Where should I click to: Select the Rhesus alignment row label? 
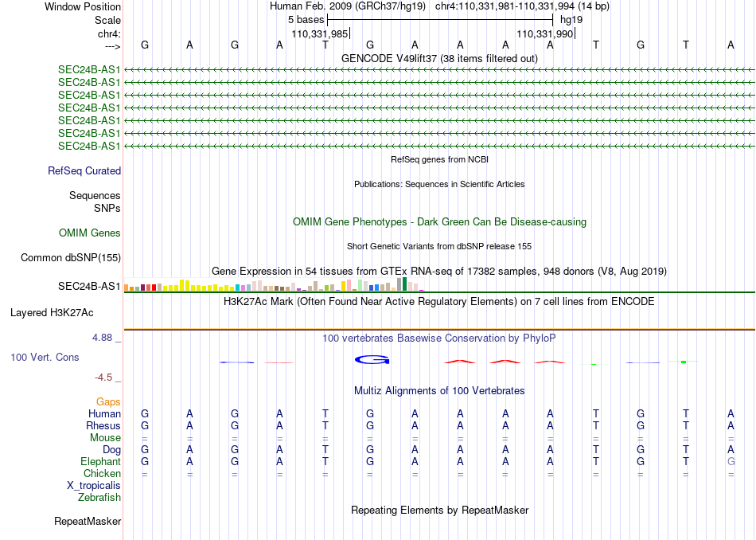[103, 425]
